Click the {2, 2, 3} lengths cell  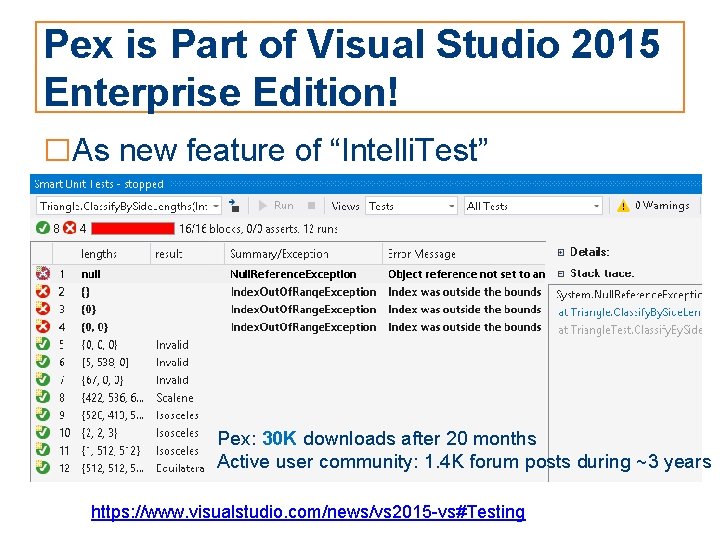(x=100, y=433)
